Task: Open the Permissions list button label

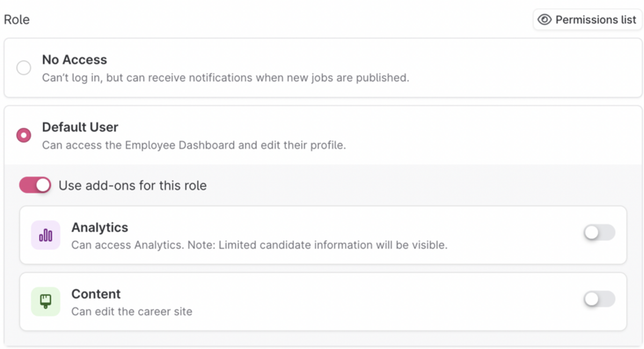Action: [595, 20]
